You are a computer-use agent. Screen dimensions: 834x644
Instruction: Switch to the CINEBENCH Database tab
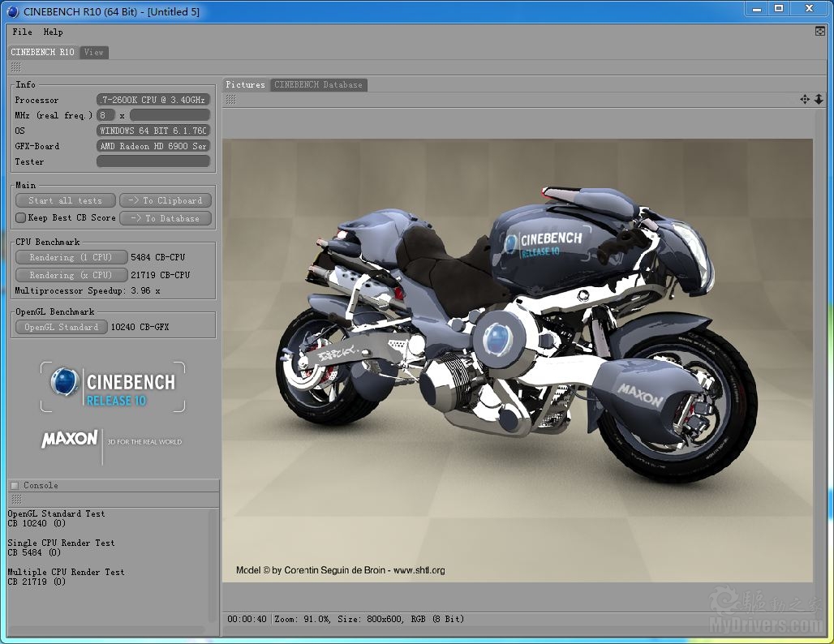tap(318, 84)
